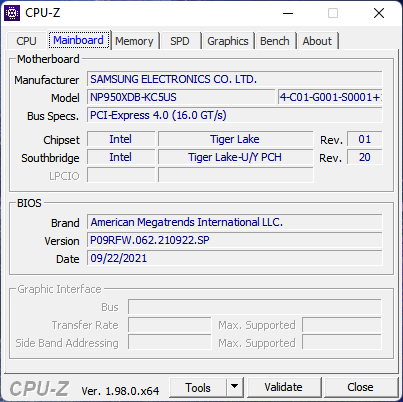Click the Manufacturer field showing SAMSUNG ELECTRONICS
This screenshot has width=403, height=402.
(x=235, y=79)
